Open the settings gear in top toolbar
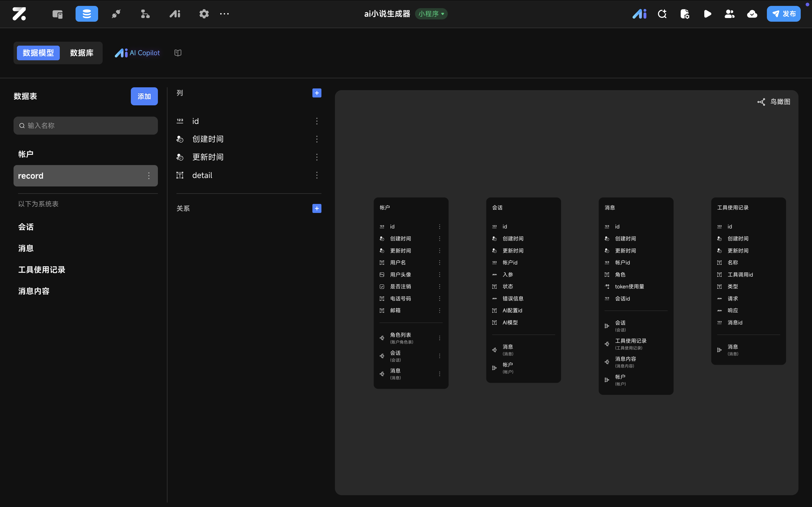Screen dimensions: 812x507 [x=204, y=14]
